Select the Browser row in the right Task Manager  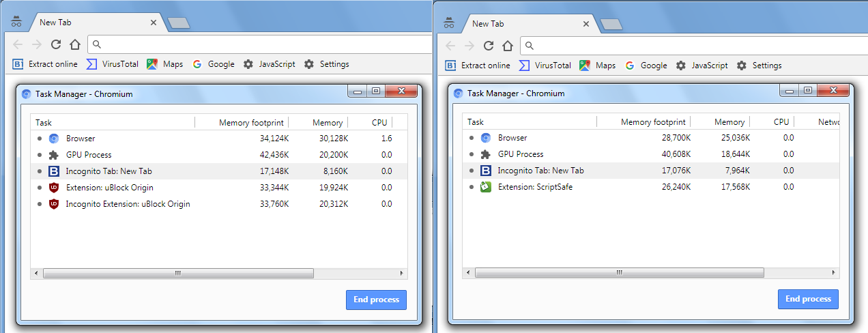650,138
